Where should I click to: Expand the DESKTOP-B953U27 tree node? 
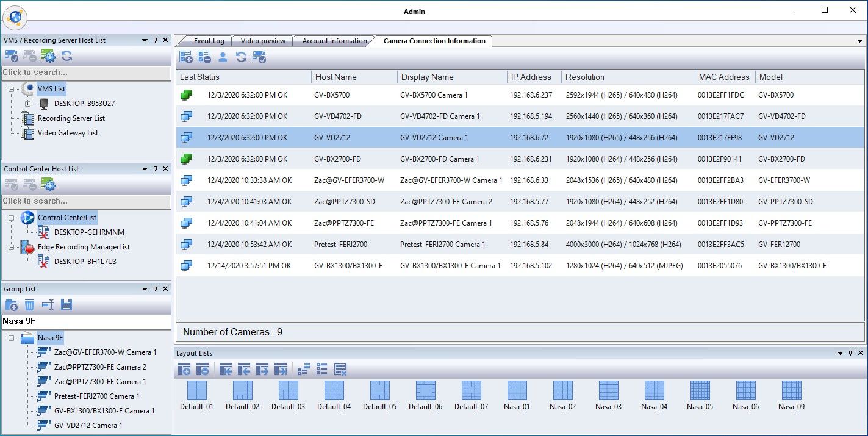pyautogui.click(x=27, y=104)
